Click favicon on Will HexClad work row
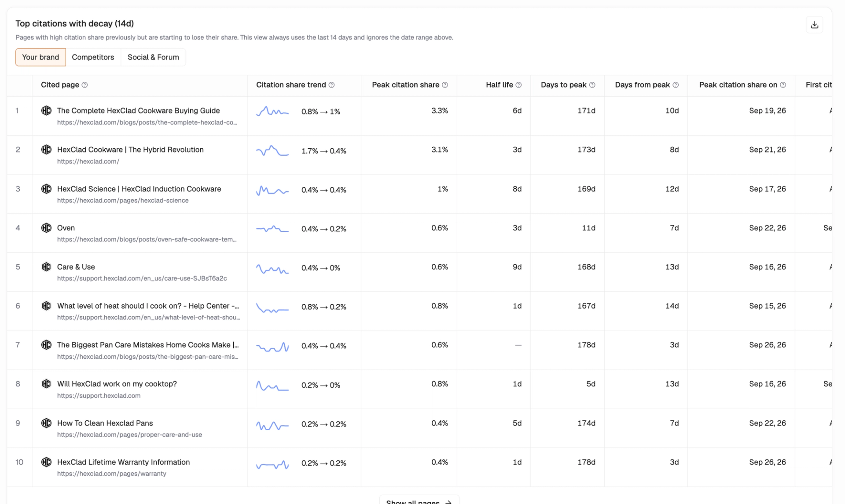The width and height of the screenshot is (845, 504). coord(46,383)
